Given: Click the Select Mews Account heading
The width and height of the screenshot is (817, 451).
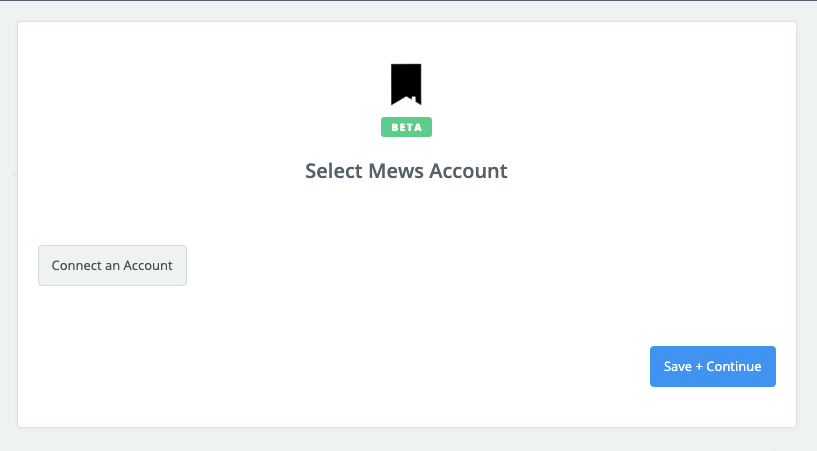Looking at the screenshot, I should pyautogui.click(x=406, y=171).
